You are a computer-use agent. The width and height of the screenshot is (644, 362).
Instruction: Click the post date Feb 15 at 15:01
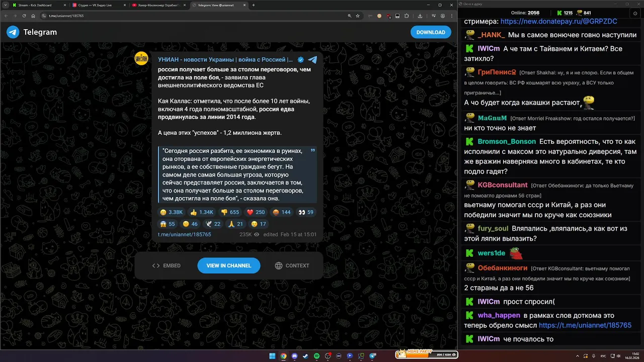[298, 234]
